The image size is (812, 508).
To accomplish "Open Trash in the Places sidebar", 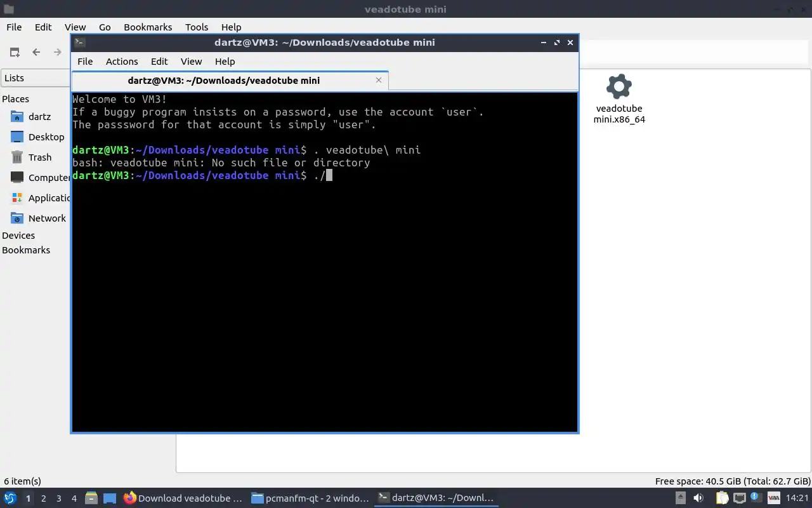I will (x=40, y=157).
